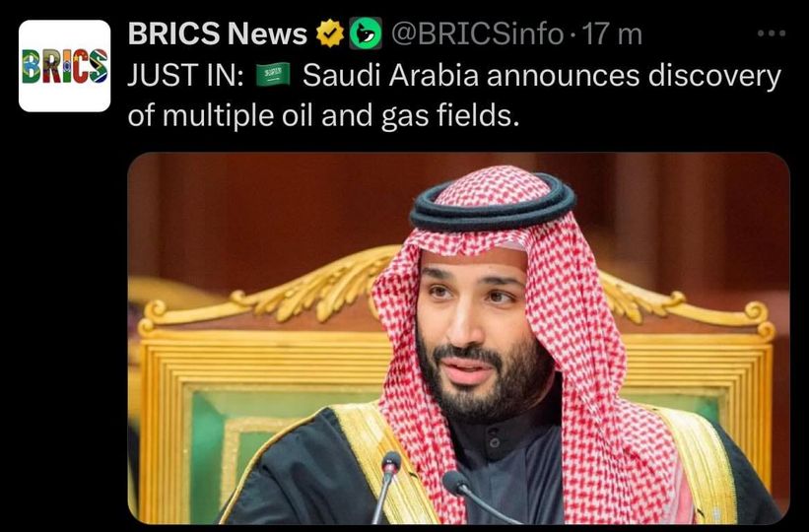
Task: Click the 'of multiple oil and gas fields.' line
Action: pos(322,114)
